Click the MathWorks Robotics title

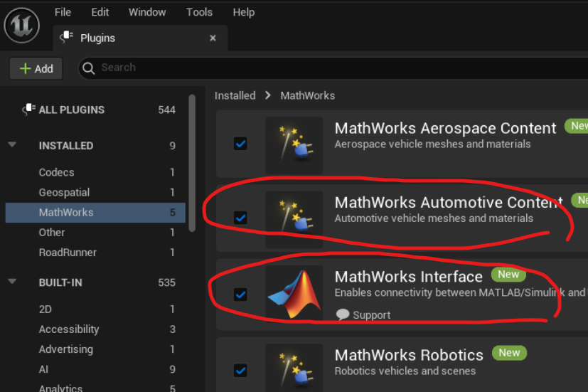pyautogui.click(x=409, y=355)
